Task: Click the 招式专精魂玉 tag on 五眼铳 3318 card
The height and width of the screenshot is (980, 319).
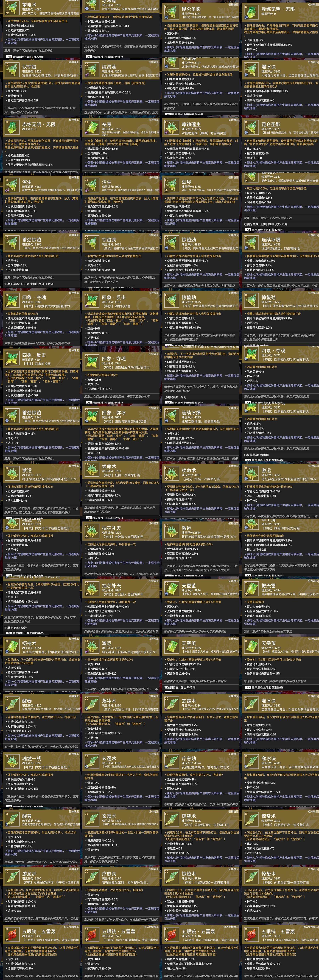Action: point(311,926)
